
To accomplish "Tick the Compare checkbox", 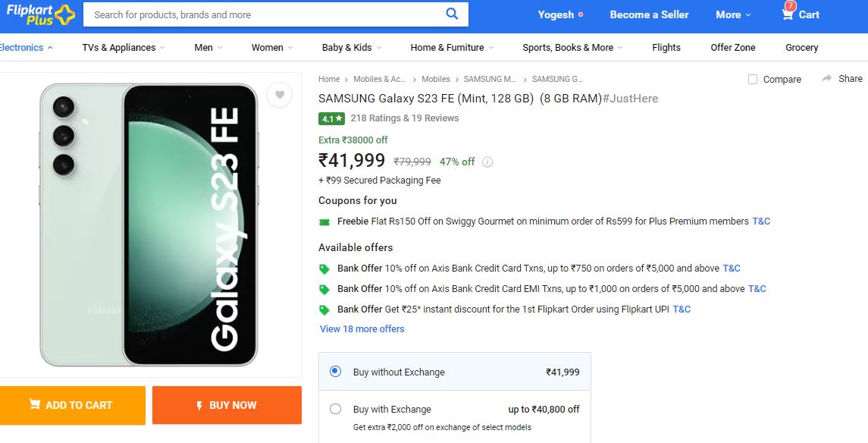I will click(x=752, y=79).
